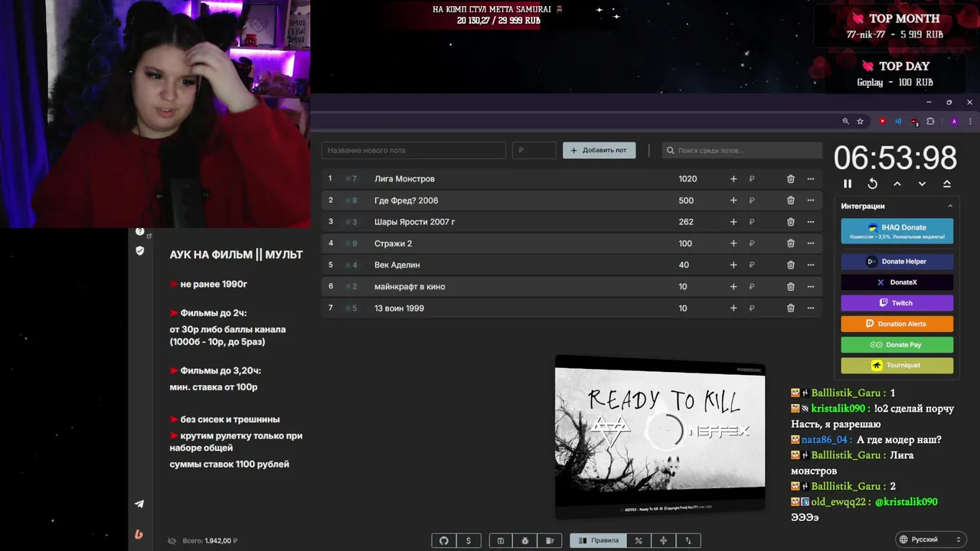
Task: Open the red YouTube extension icon
Action: point(883,121)
